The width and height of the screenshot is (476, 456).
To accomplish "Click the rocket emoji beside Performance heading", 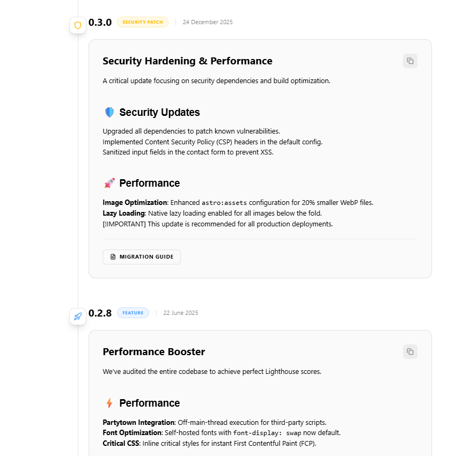I will pyautogui.click(x=109, y=183).
